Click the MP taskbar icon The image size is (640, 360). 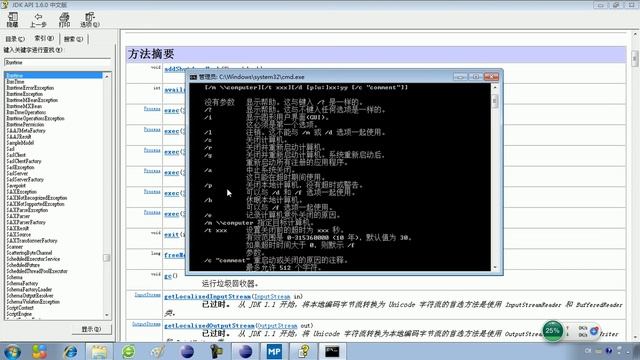274,351
